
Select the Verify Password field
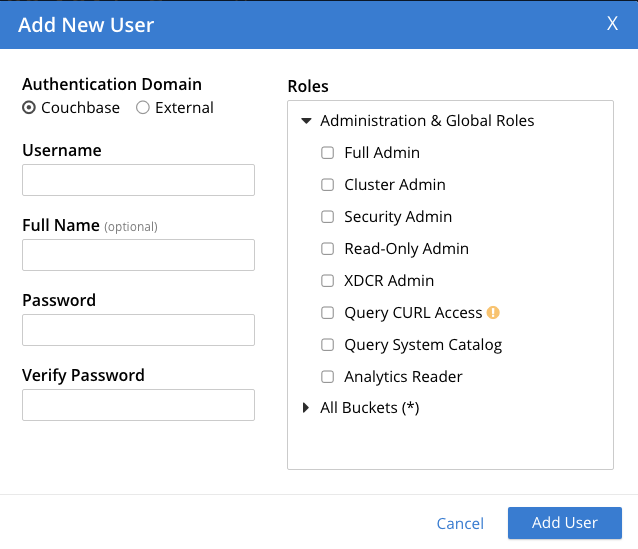pyautogui.click(x=138, y=405)
